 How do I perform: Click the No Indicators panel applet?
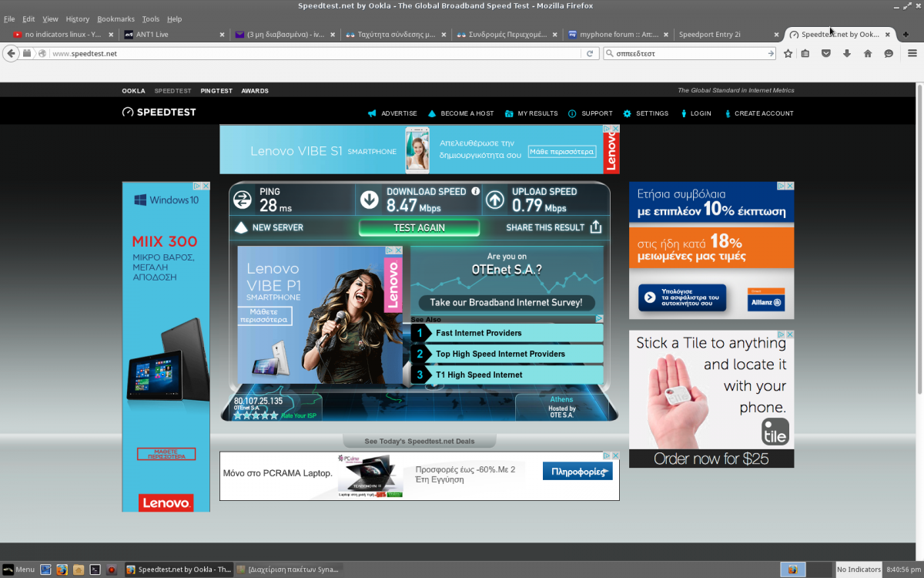(x=859, y=570)
